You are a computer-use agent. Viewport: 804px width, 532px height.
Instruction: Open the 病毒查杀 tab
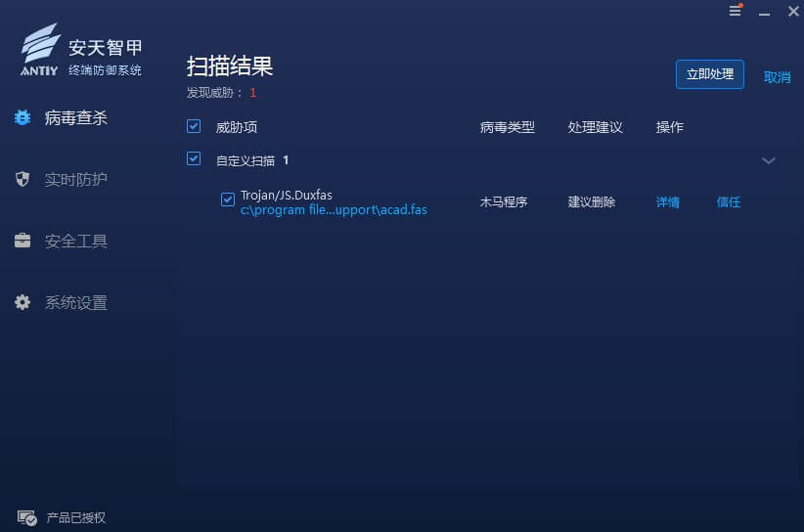point(75,118)
